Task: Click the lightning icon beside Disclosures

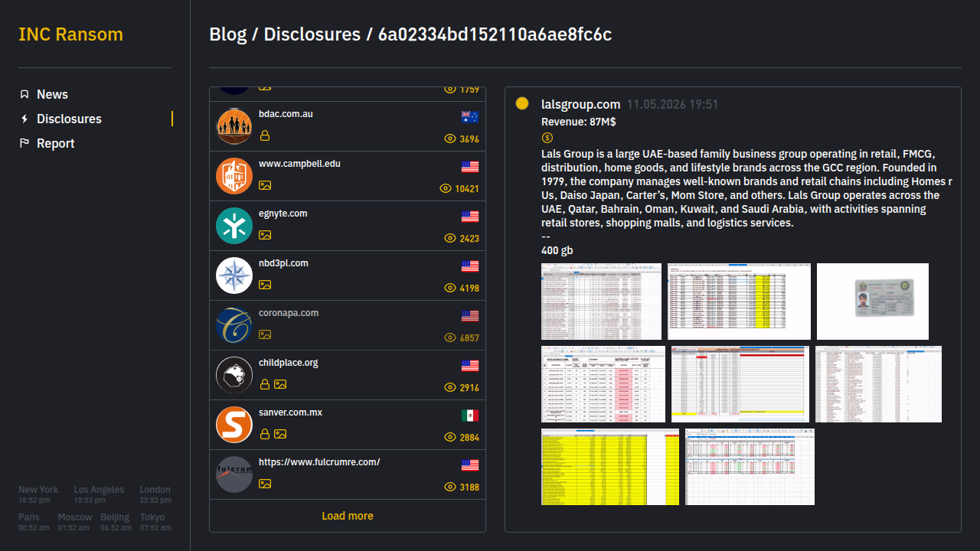Action: click(x=24, y=119)
